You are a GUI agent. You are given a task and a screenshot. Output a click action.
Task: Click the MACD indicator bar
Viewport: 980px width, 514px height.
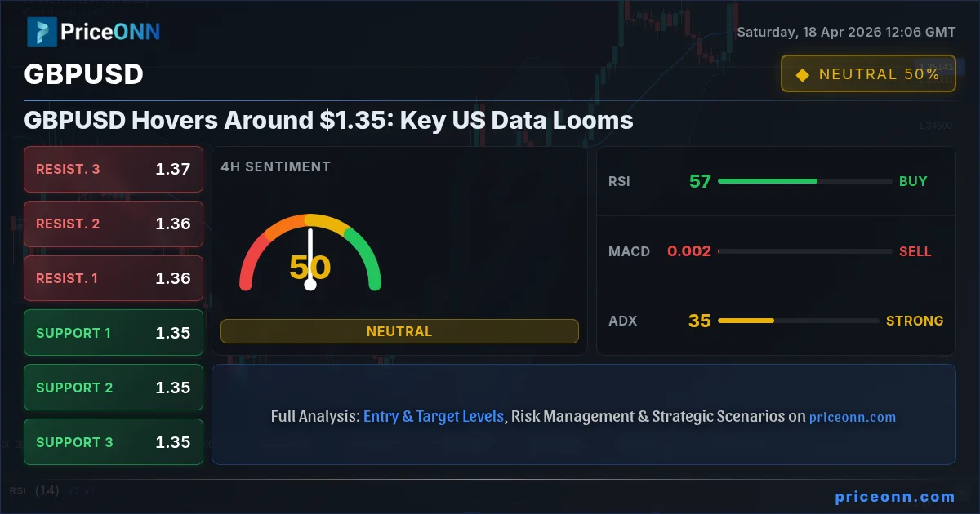click(804, 251)
